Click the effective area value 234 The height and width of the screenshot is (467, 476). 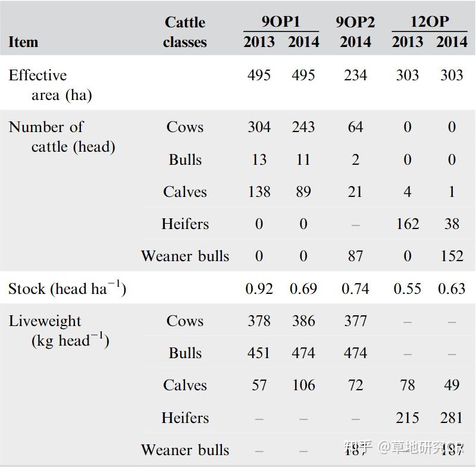click(355, 76)
